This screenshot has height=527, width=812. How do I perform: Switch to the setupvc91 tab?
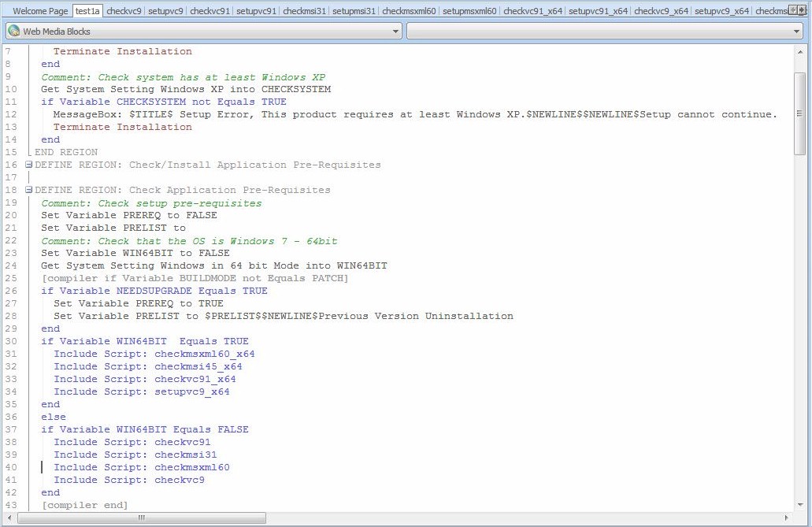[x=256, y=11]
